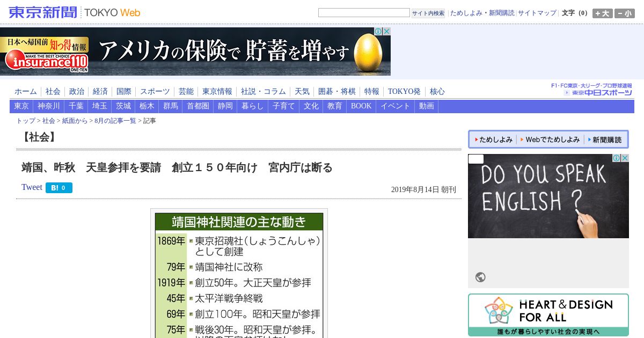Open the 東京情報 main menu item

coord(217,92)
